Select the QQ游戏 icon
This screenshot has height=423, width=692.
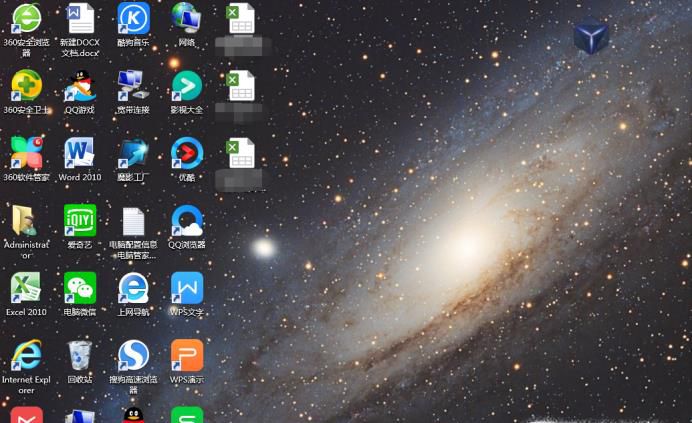(x=80, y=86)
